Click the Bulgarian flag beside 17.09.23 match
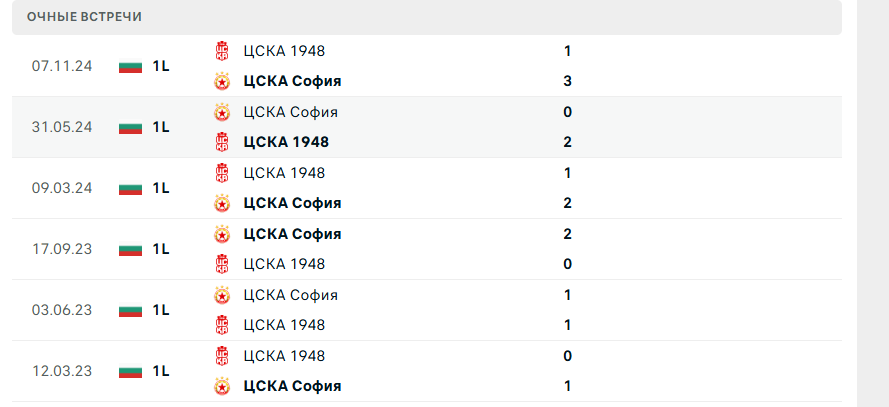 pos(131,249)
